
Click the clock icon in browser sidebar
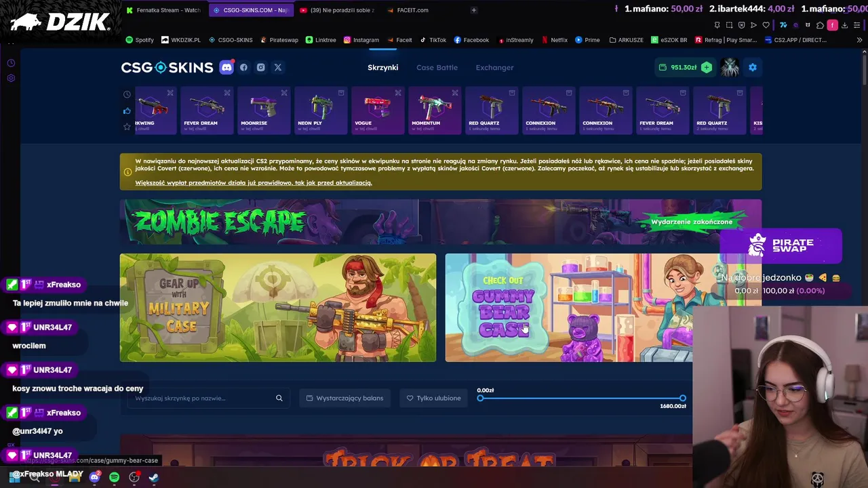pos(11,63)
